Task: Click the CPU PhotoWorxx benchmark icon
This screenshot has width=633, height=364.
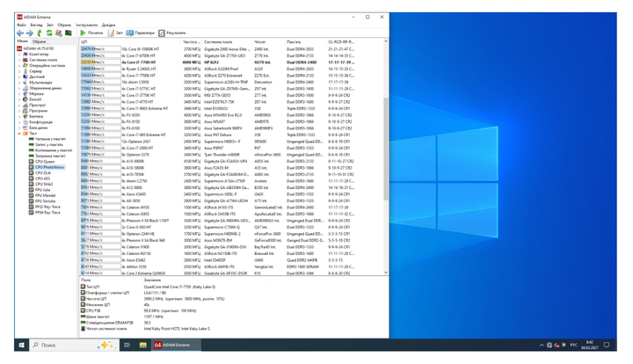Action: [31, 167]
